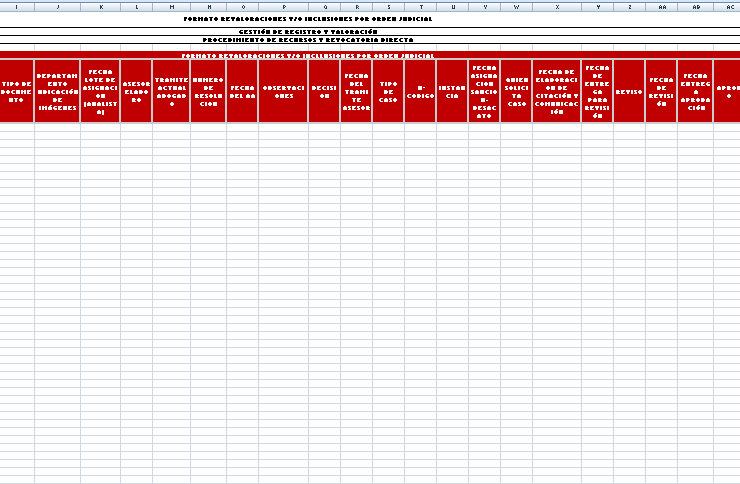Select the 'Instancia' header cell
Image resolution: width=740 pixels, height=484 pixels.
452,91
